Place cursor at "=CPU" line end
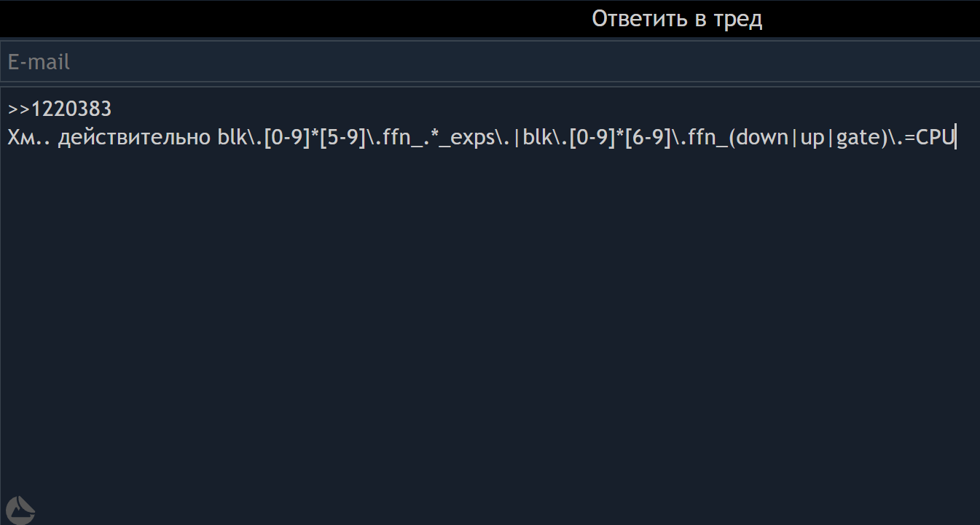Viewport: 980px width, 525px height. pos(954,138)
